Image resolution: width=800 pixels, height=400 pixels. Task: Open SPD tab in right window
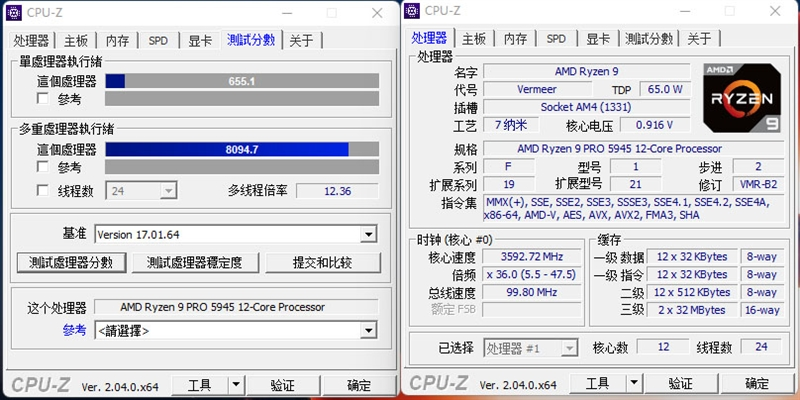pyautogui.click(x=556, y=39)
